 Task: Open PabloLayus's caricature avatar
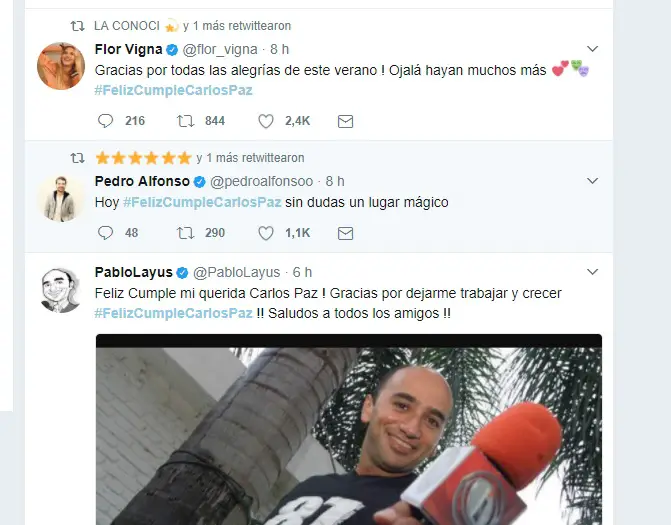pyautogui.click(x=61, y=289)
